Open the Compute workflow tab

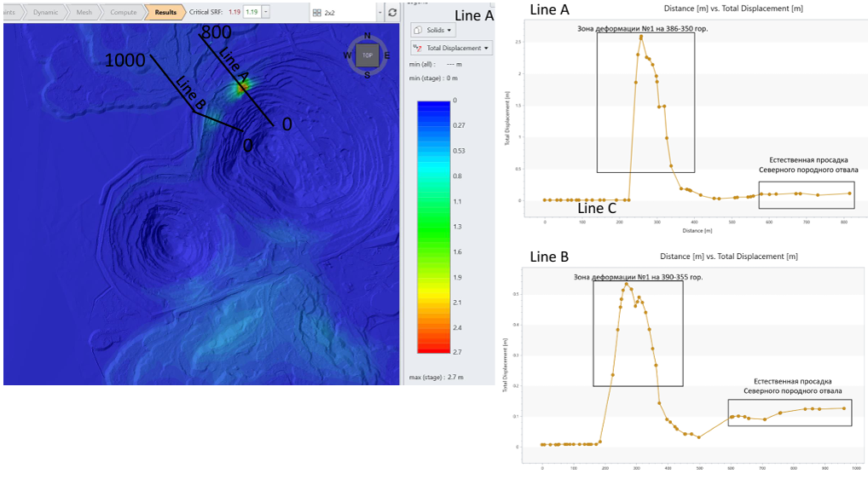(x=123, y=13)
